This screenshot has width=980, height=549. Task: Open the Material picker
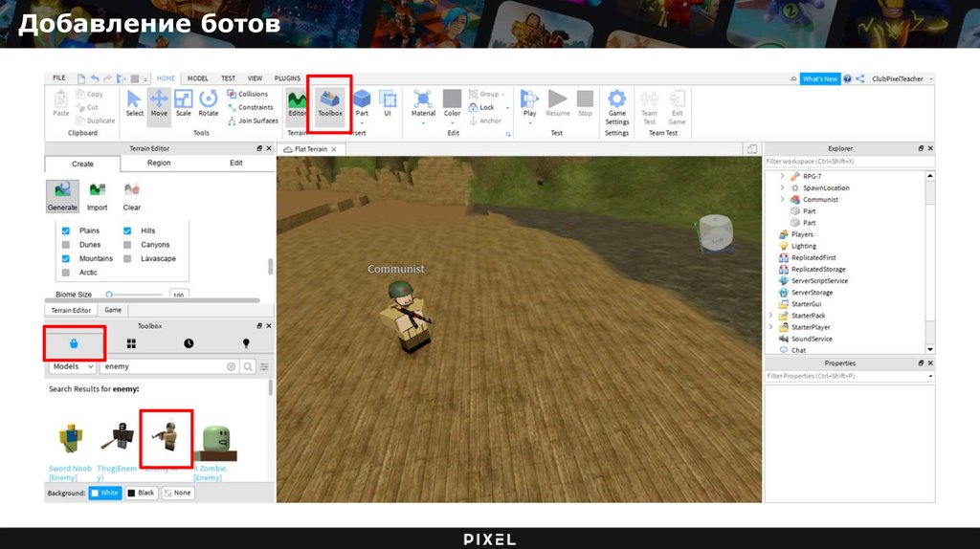[x=423, y=103]
